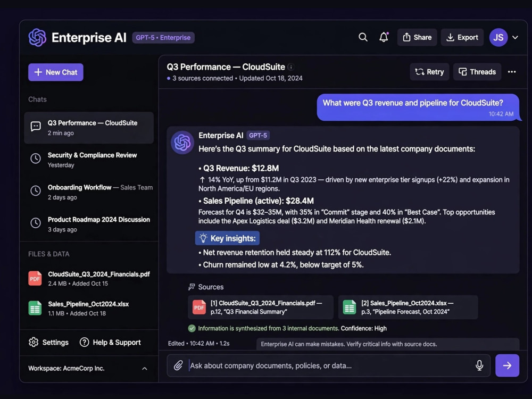Open Help & Support link

117,342
